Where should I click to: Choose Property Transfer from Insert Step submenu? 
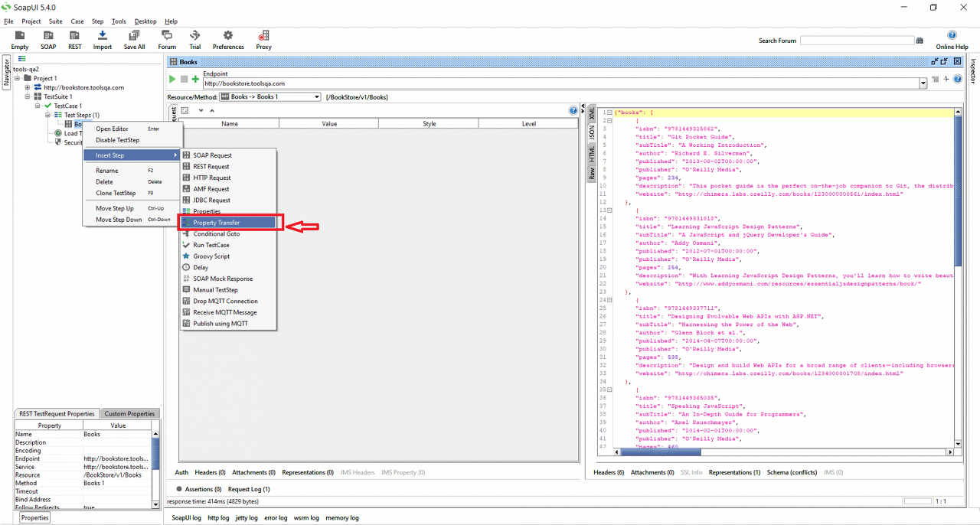click(227, 223)
